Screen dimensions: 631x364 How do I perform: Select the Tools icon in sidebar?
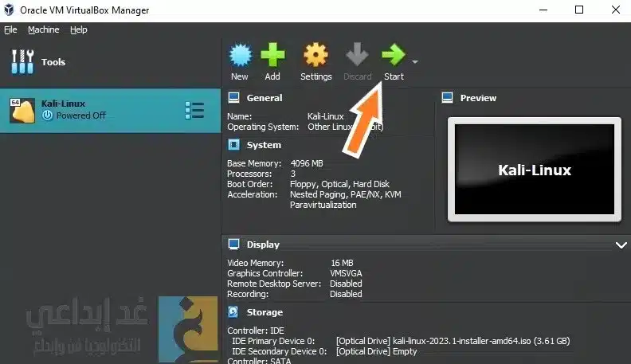pos(22,62)
